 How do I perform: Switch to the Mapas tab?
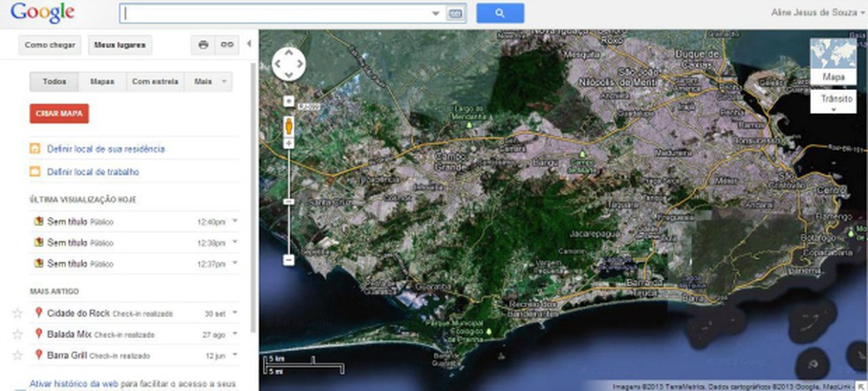(x=102, y=81)
